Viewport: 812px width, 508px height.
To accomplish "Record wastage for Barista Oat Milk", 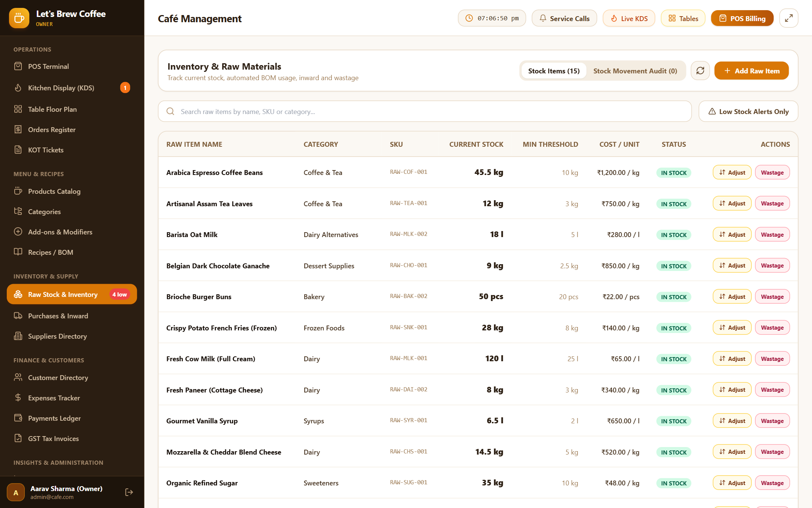I will (772, 234).
